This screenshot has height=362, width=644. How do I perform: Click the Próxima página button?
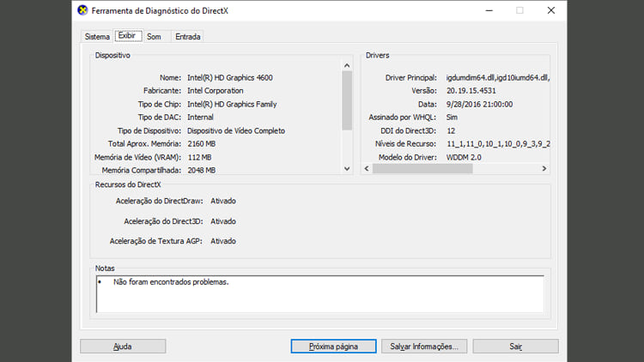333,346
